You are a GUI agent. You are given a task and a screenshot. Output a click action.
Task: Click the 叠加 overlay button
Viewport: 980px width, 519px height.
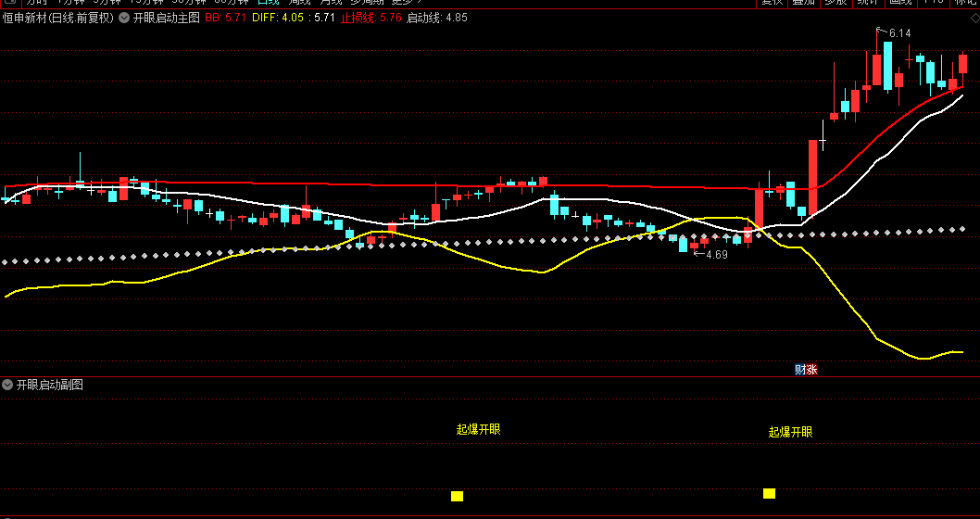coord(803,3)
